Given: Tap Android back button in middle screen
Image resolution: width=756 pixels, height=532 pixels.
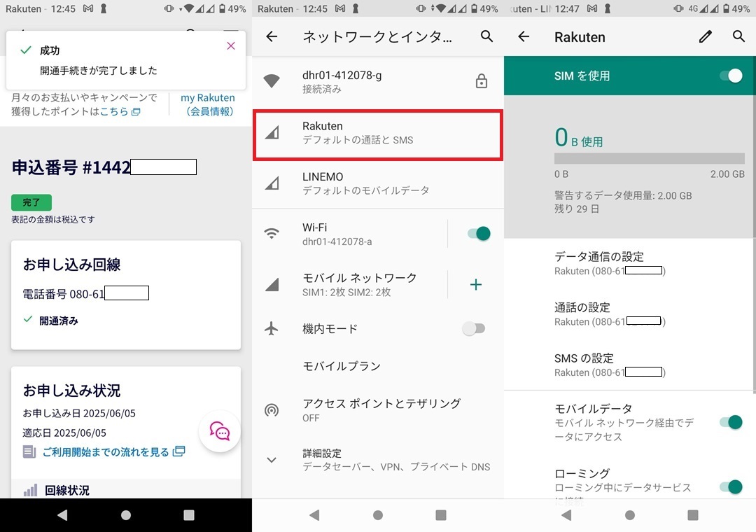Looking at the screenshot, I should point(315,515).
